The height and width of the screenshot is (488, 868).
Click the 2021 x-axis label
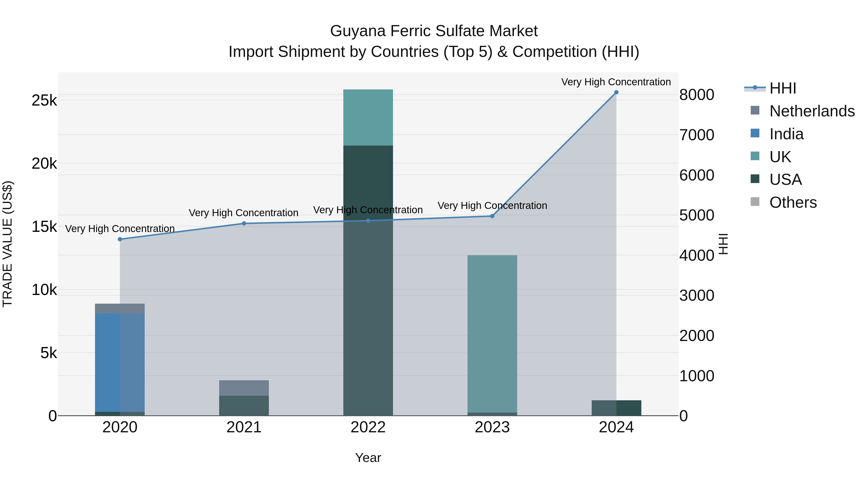[x=244, y=427]
